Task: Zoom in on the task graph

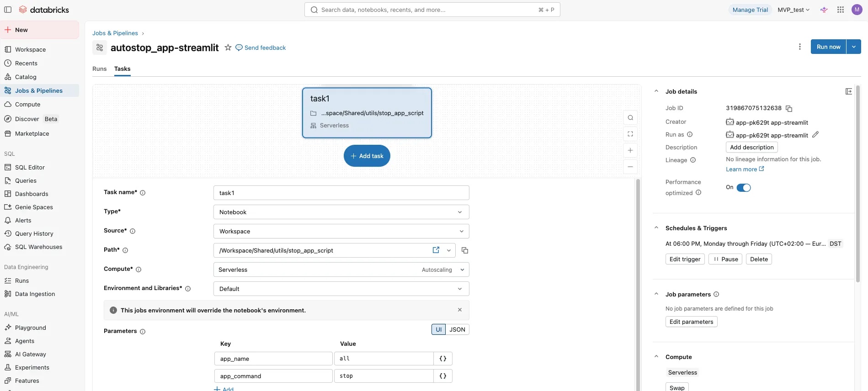Action: pos(630,150)
